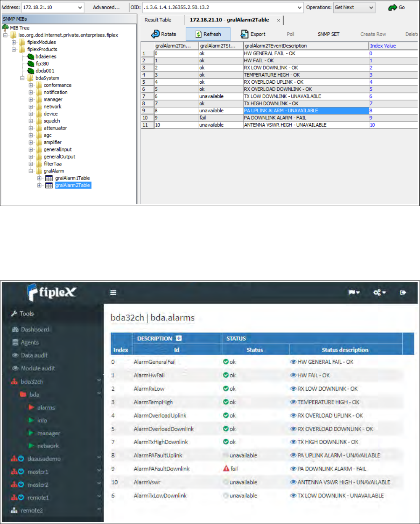This screenshot has width=420, height=524.
Task: Open the flag language menu
Action: [354, 292]
